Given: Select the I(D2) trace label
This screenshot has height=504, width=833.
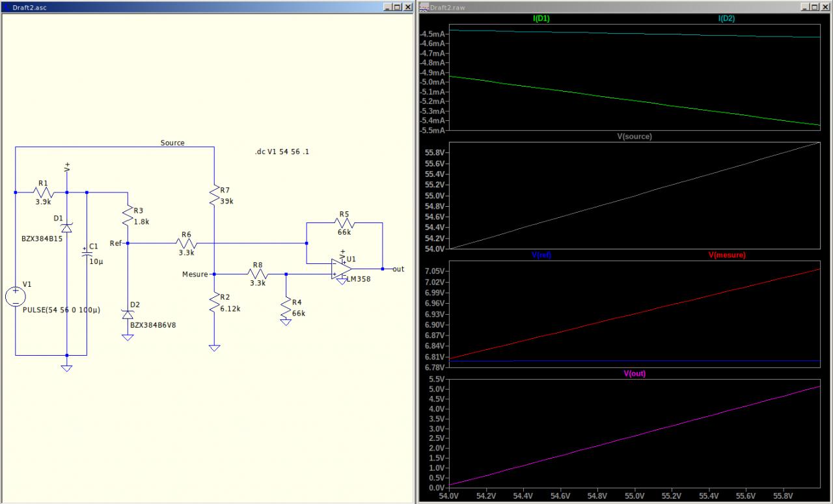Looking at the screenshot, I should (x=726, y=19).
